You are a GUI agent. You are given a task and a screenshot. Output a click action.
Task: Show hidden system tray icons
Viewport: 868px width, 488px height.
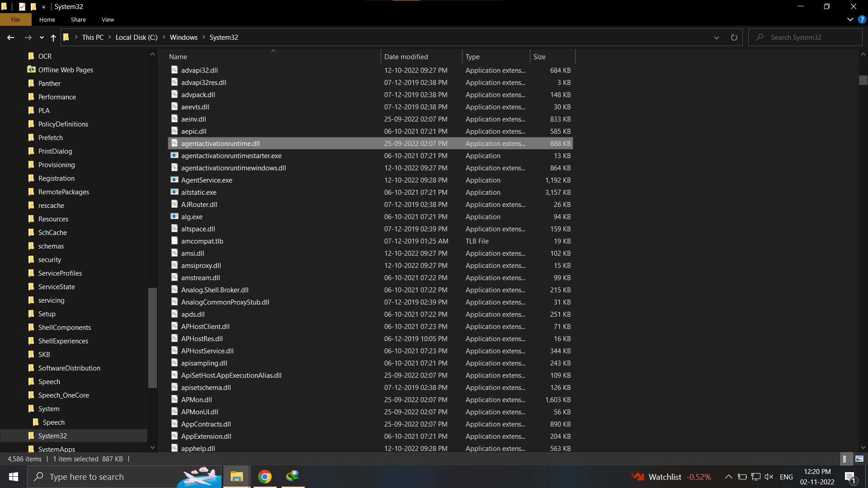(728, 477)
